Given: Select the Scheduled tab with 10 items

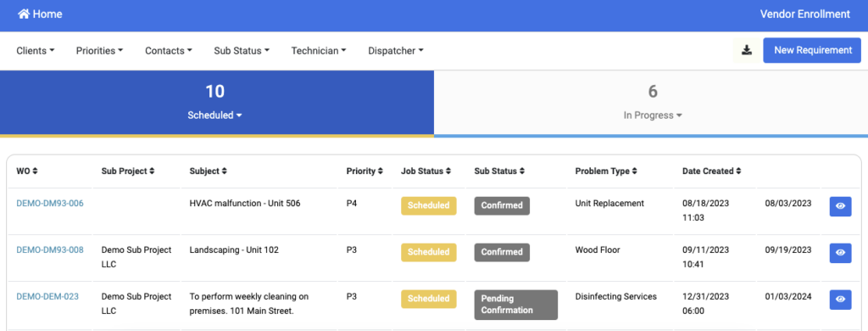Looking at the screenshot, I should point(217,104).
